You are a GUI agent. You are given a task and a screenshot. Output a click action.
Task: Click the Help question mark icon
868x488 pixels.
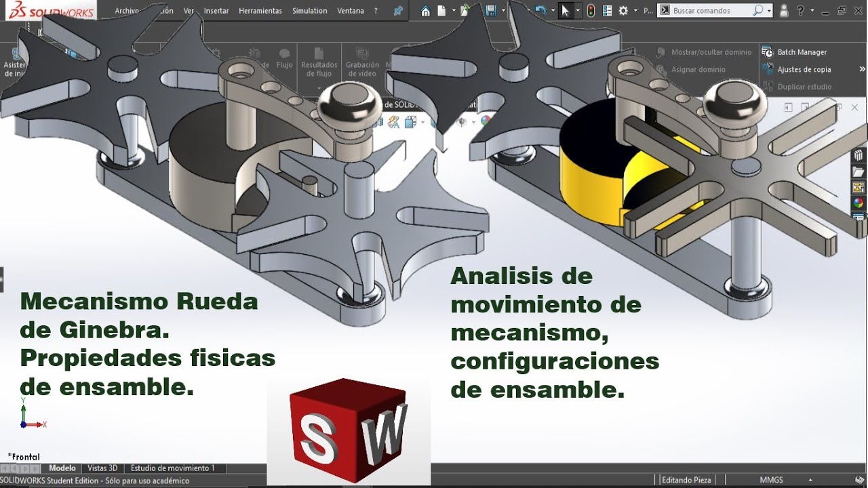click(801, 11)
